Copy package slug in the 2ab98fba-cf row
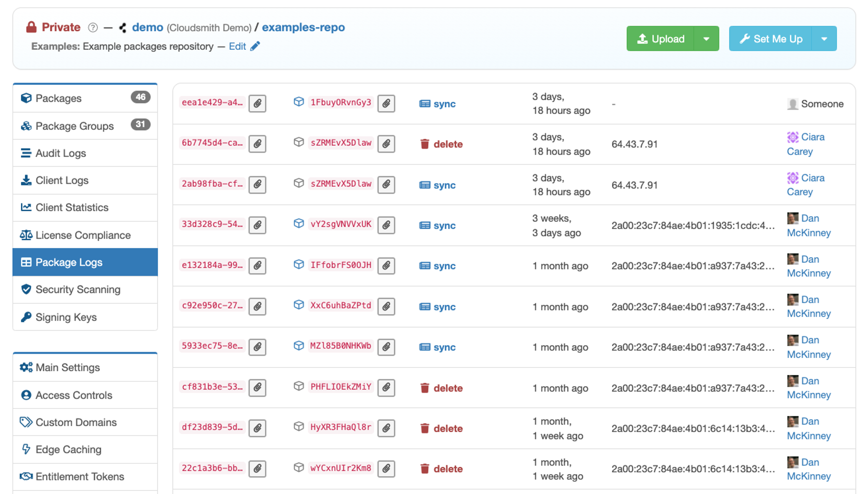This screenshot has width=868, height=494. 386,184
